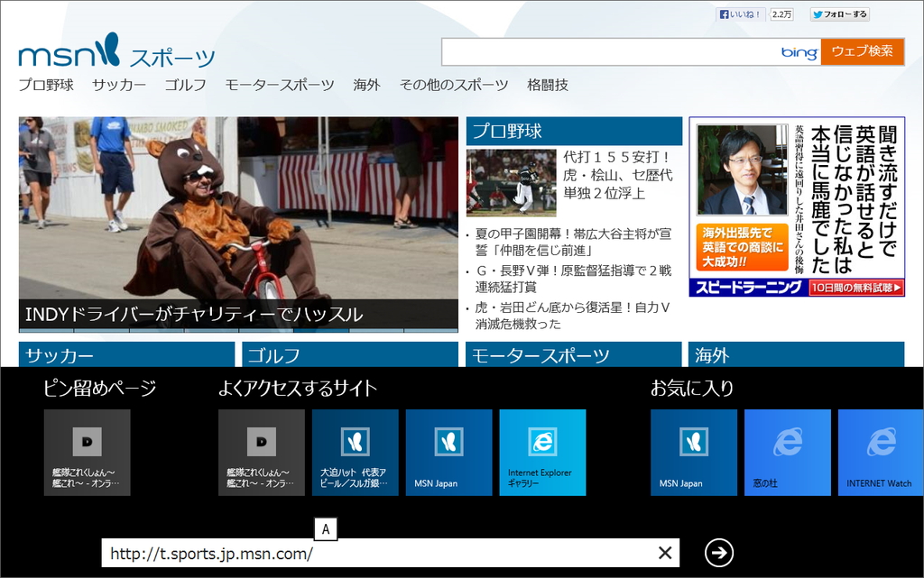Open the 大迫ハット article tile
The image size is (924, 578).
(x=355, y=452)
